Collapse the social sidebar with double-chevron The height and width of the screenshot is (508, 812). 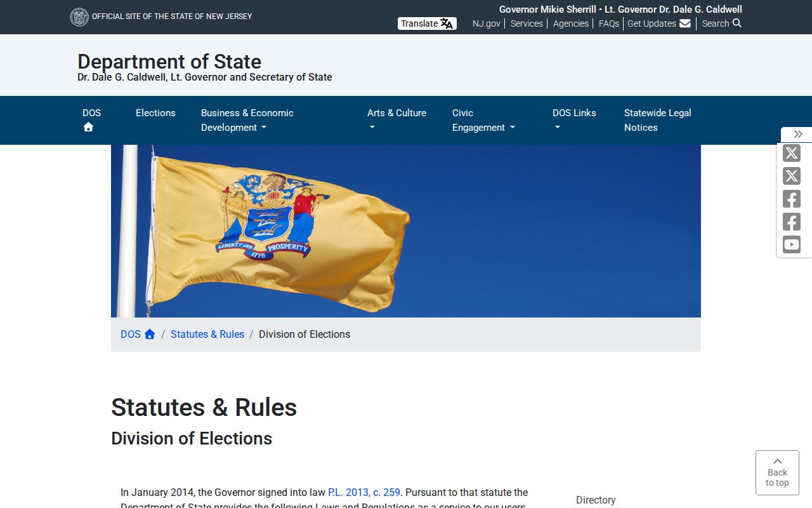[798, 134]
